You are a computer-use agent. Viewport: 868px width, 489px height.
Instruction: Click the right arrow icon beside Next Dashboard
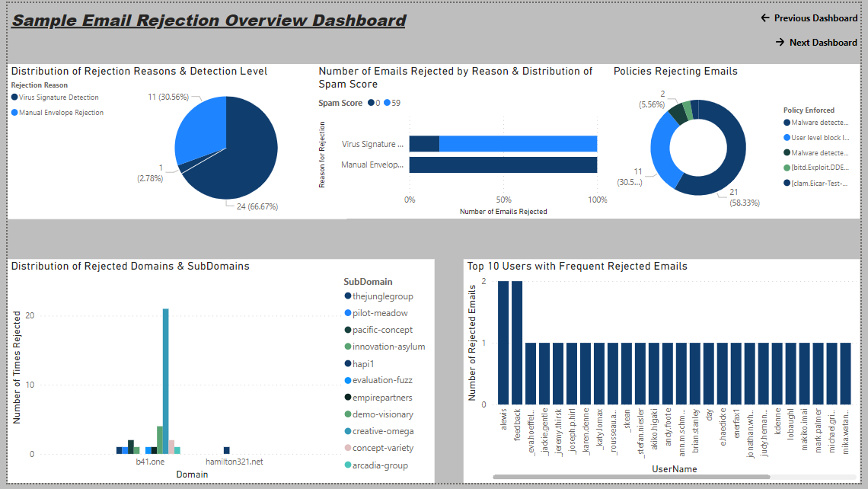click(x=780, y=43)
